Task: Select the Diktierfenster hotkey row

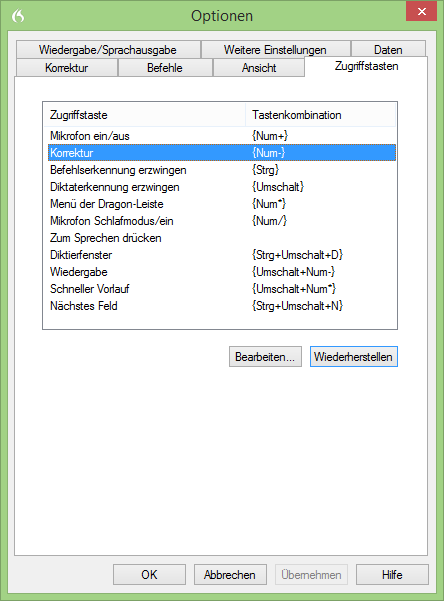Action: 222,255
